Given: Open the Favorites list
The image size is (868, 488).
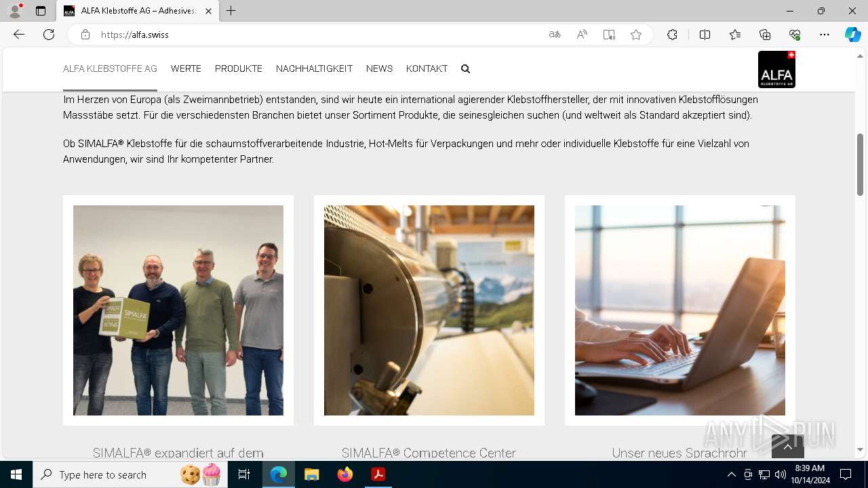Looking at the screenshot, I should [x=735, y=35].
